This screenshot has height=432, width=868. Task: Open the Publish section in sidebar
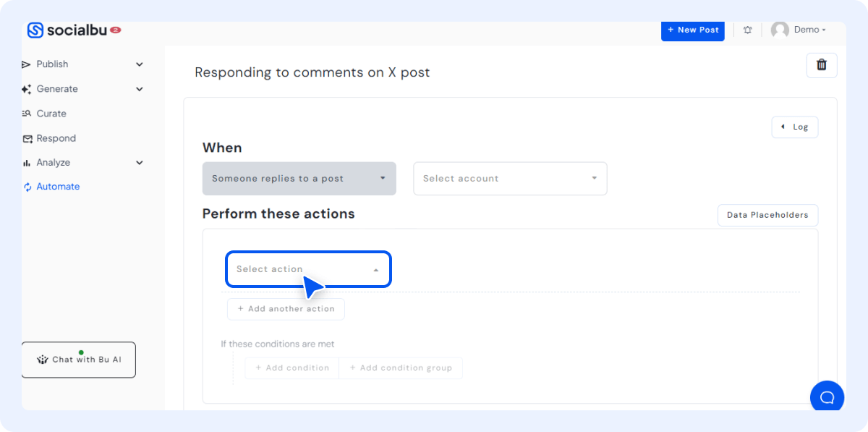click(51, 64)
